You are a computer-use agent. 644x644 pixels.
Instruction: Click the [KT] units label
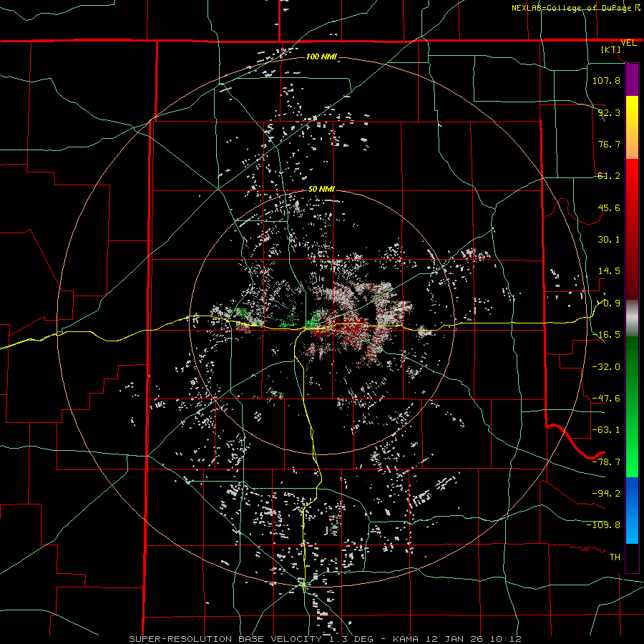point(611,49)
